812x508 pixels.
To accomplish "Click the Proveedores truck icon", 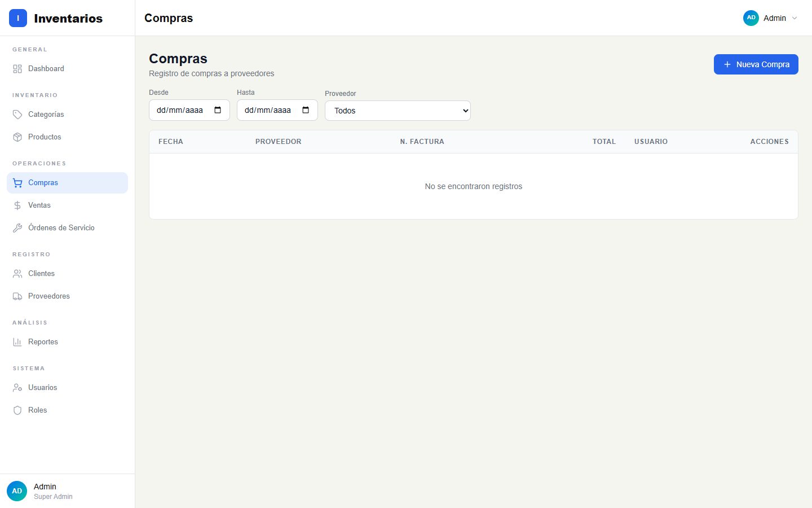I will pyautogui.click(x=17, y=296).
